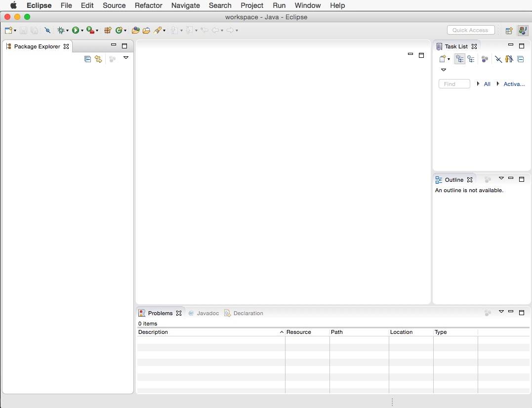Screen dimensions: 532x408
Task: Click the Open Type folder icon
Action: coord(135,31)
